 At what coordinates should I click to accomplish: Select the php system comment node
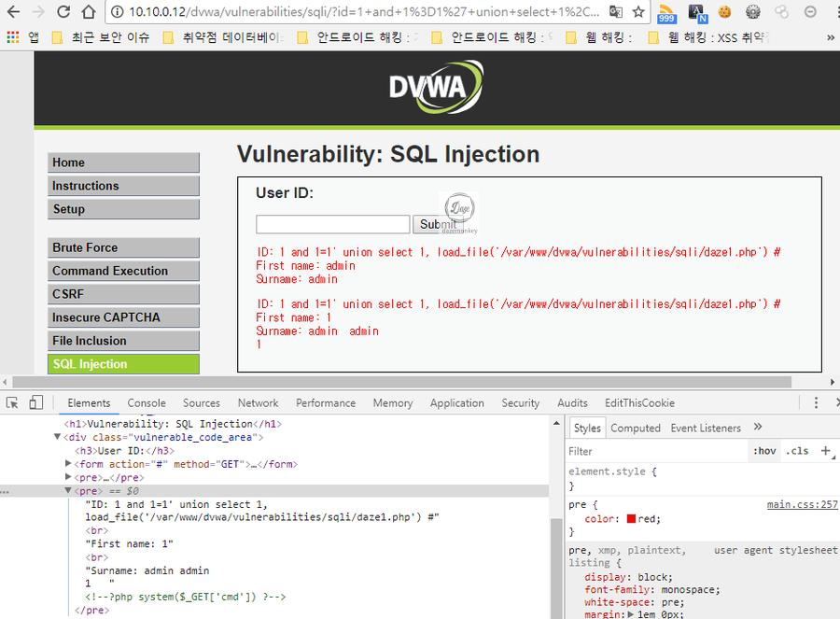pos(186,597)
